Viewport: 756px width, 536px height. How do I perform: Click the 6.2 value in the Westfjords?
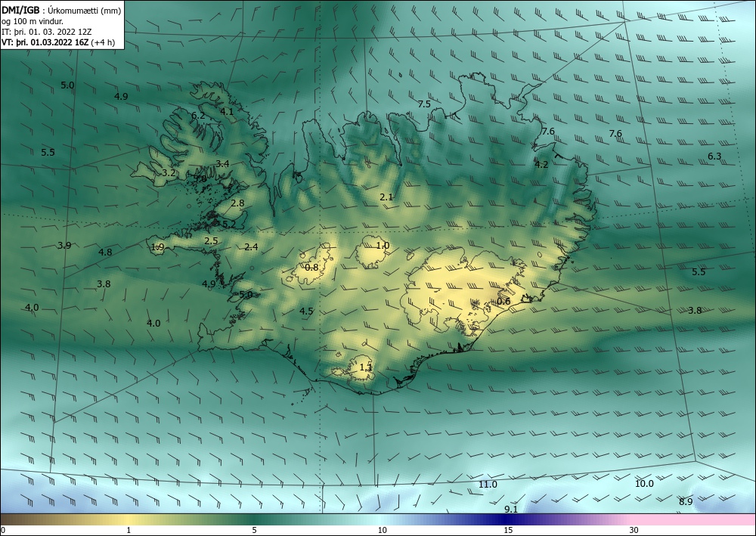pyautogui.click(x=198, y=116)
